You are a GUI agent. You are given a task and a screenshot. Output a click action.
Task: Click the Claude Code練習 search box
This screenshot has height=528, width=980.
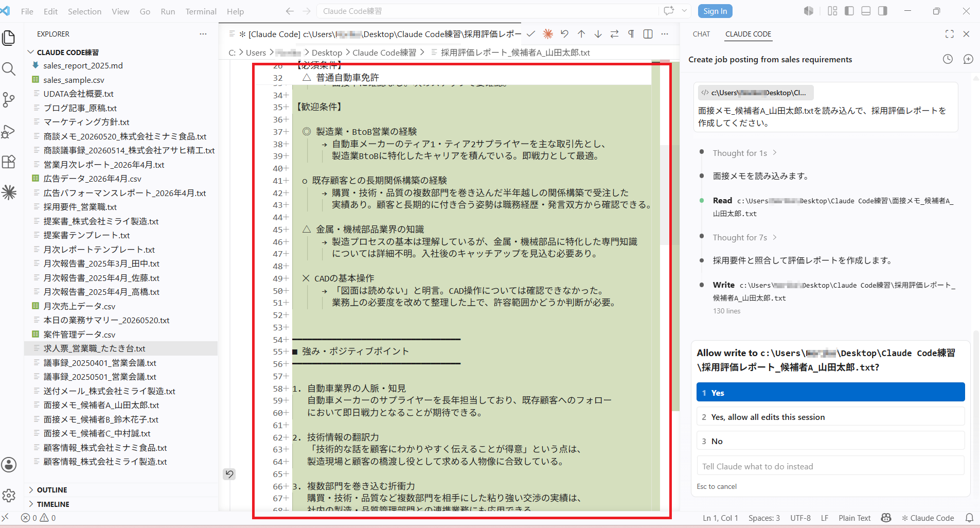click(487, 11)
